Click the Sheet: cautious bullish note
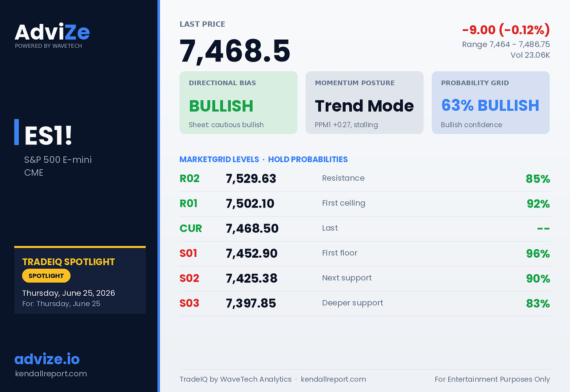The height and width of the screenshot is (392, 570). pos(226,125)
